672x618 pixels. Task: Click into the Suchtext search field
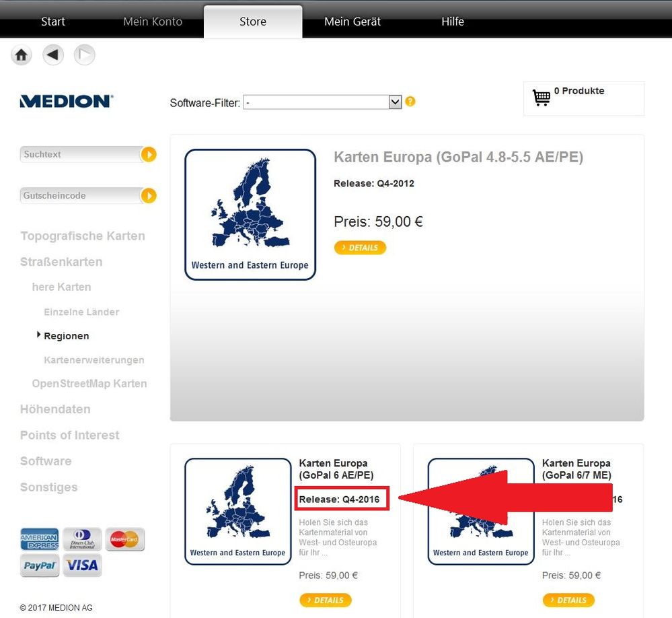81,154
